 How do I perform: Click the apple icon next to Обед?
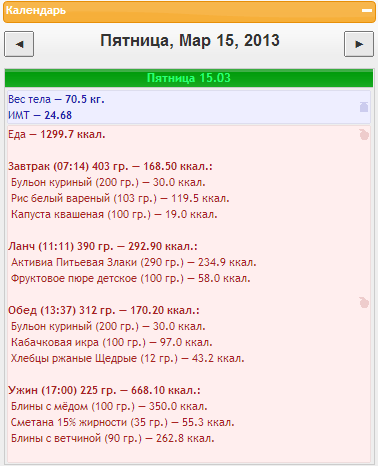click(x=364, y=302)
